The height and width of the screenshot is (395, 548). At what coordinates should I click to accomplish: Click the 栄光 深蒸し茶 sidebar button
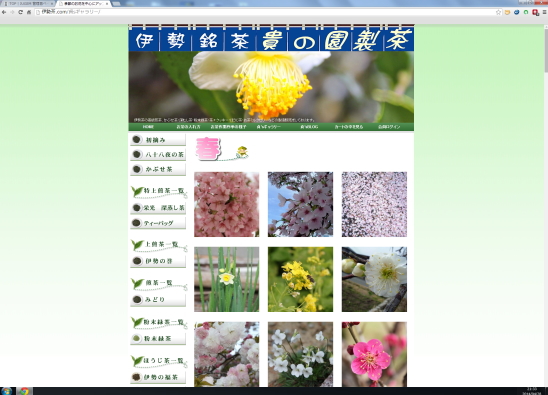click(158, 208)
